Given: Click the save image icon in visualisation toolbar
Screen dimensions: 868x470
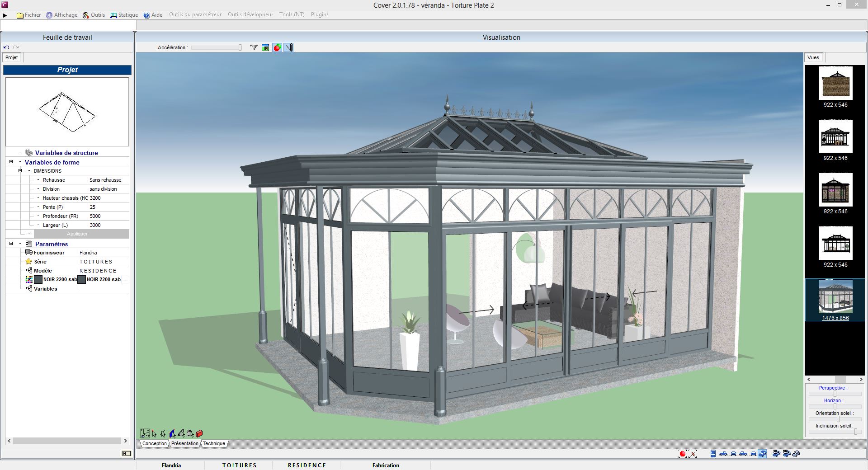Looking at the screenshot, I should point(265,47).
